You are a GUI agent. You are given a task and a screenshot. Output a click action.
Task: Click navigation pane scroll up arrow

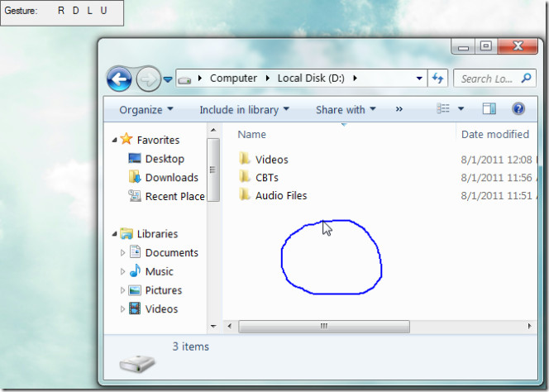tap(213, 131)
